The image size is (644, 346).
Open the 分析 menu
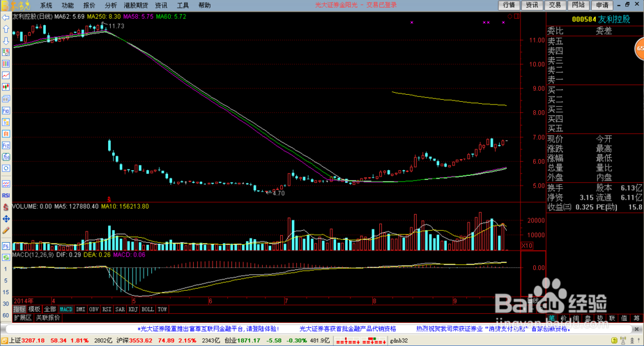tap(111, 5)
